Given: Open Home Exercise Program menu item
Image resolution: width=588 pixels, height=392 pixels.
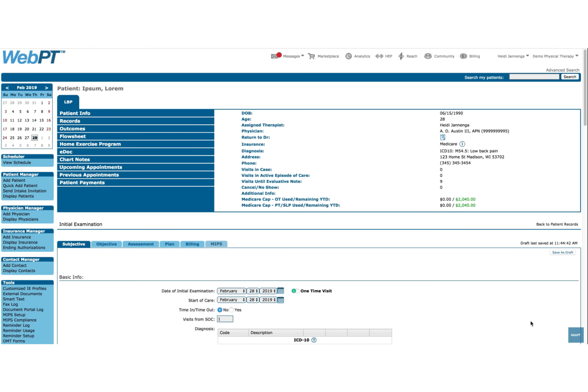Looking at the screenshot, I should point(136,144).
